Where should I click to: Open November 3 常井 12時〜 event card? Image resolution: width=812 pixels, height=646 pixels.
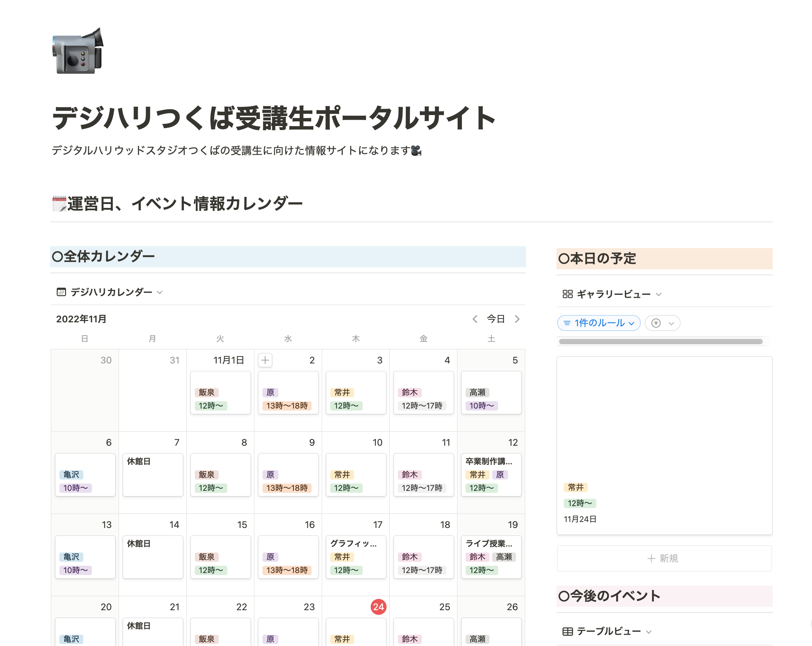(x=356, y=393)
